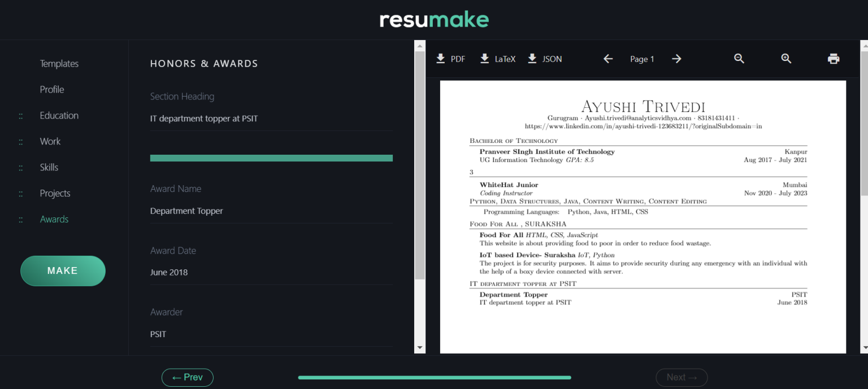Viewport: 868px width, 389px height.
Task: Edit the Section Heading field
Action: tap(271, 119)
